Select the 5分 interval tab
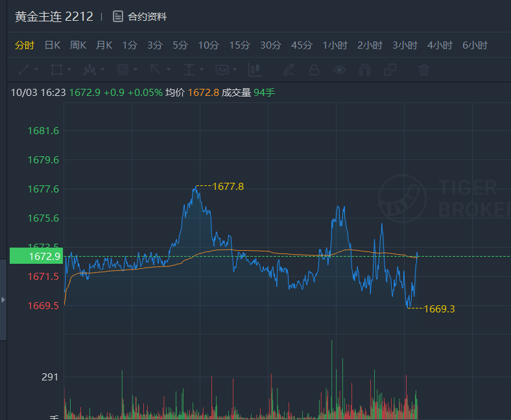This screenshot has width=511, height=420. [180, 45]
